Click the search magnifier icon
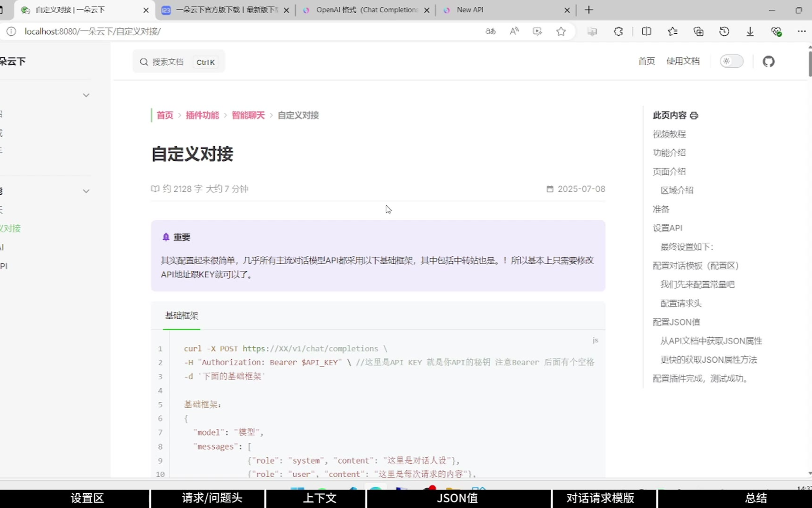This screenshot has width=812, height=508. (x=144, y=62)
